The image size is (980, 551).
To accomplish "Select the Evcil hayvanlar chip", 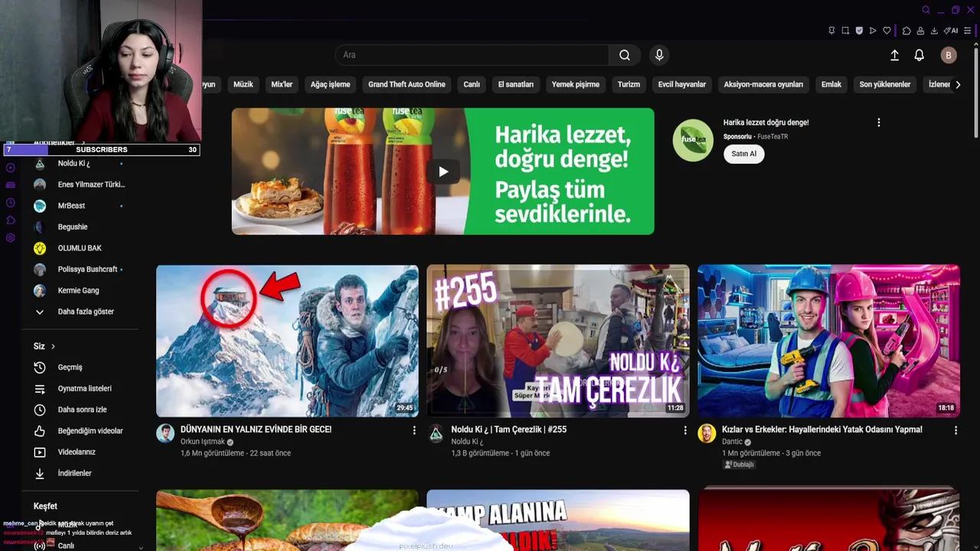I will (x=682, y=84).
